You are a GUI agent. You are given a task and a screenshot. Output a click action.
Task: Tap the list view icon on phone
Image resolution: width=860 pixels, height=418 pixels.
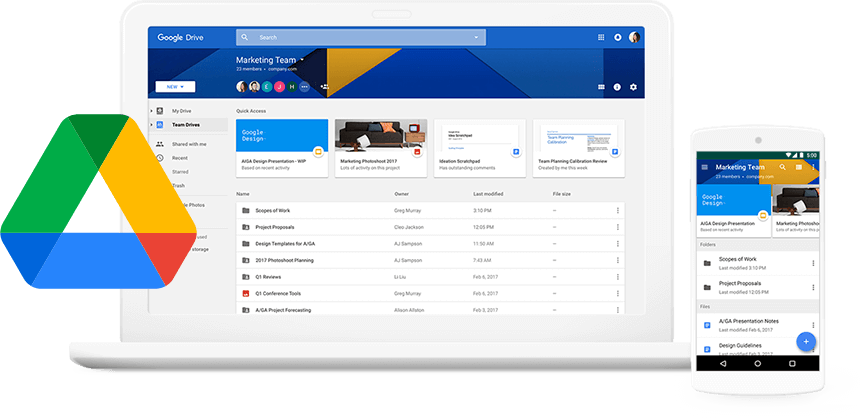click(799, 167)
